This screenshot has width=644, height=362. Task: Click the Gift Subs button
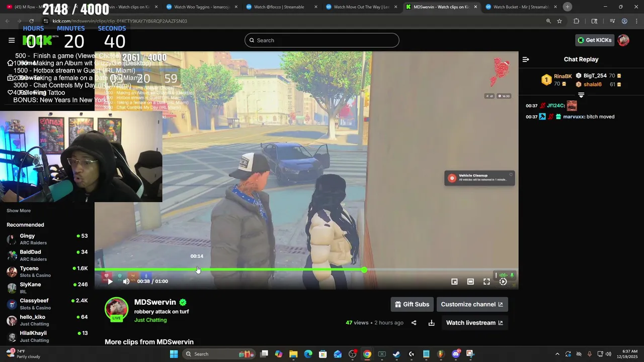[x=412, y=304]
